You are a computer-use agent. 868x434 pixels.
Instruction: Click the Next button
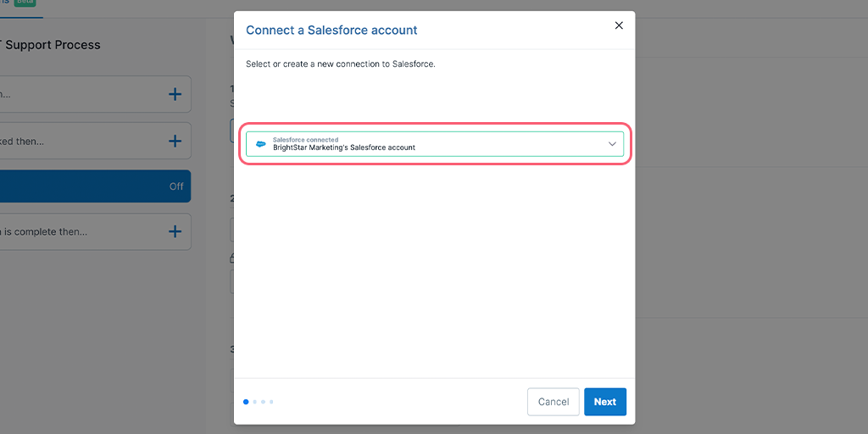[605, 402]
